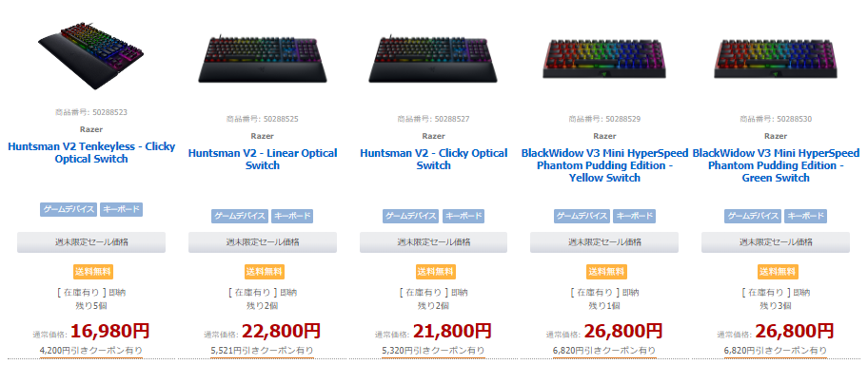Select キーボード tag under BlackWidow Green Switch
The width and height of the screenshot is (868, 365).
click(x=805, y=216)
